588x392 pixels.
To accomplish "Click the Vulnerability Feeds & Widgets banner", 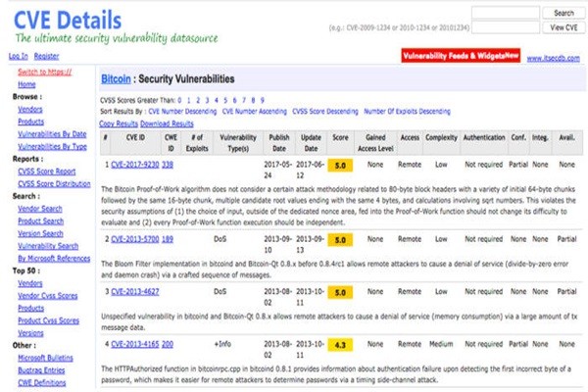I will pyautogui.click(x=461, y=56).
